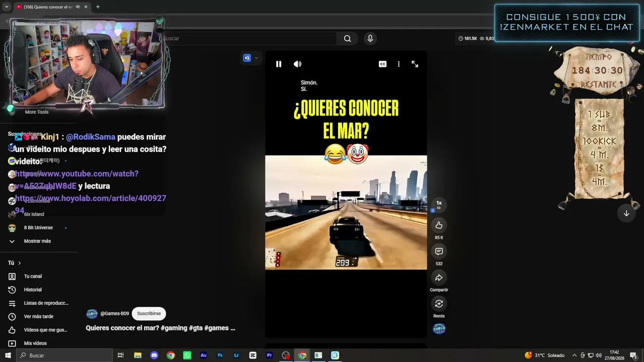Open network settings tray icon
This screenshot has height=362, width=644.
coord(591,355)
